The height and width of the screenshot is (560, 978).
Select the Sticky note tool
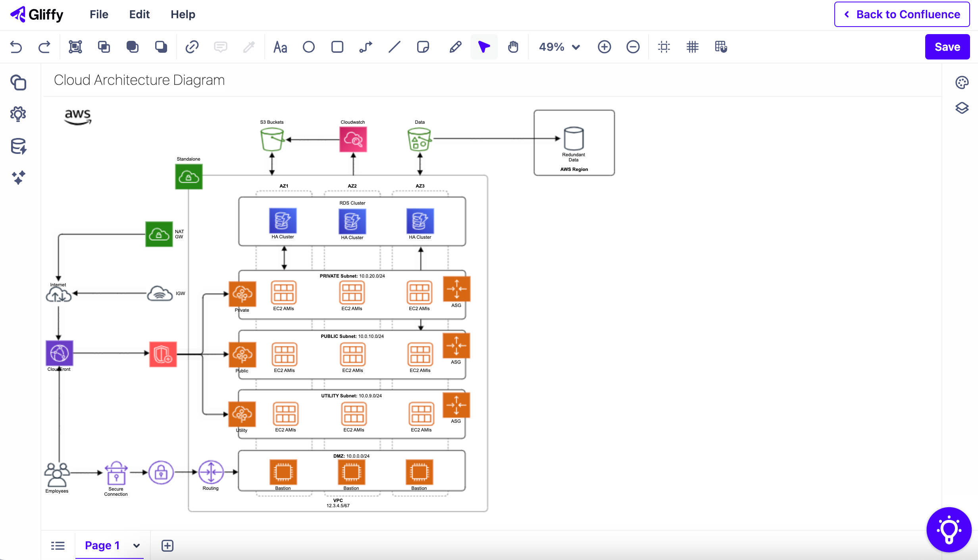coord(423,47)
